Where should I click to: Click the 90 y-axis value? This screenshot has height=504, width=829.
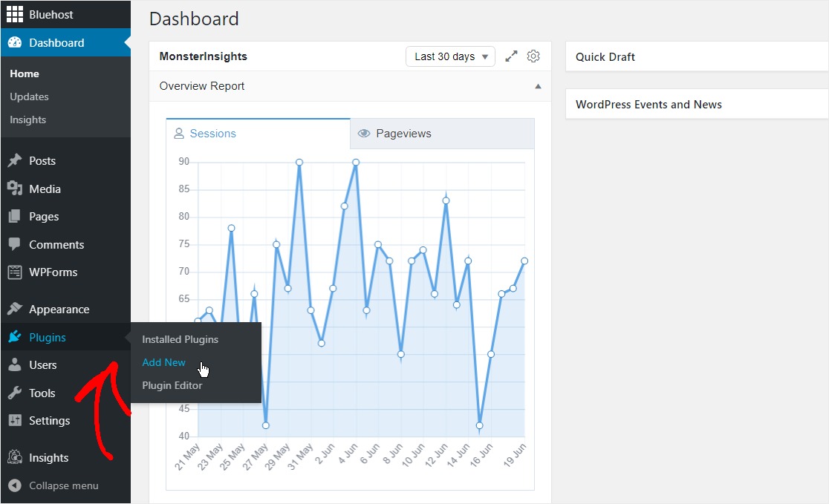[x=183, y=162]
